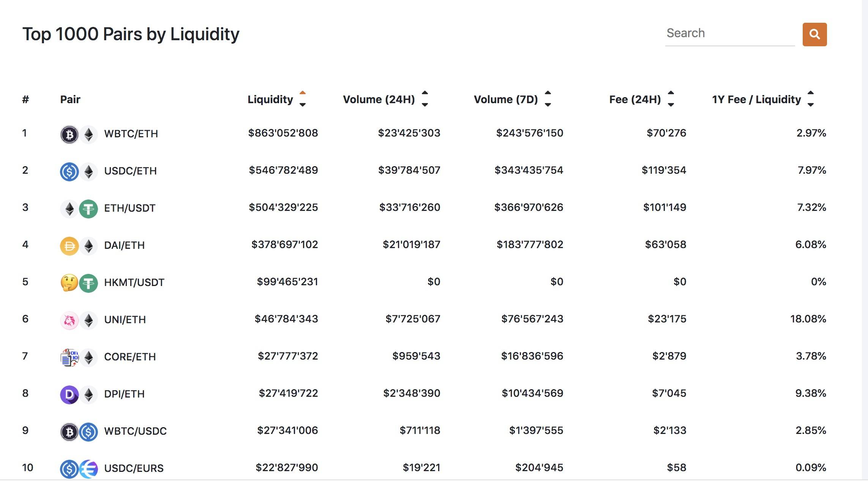The image size is (868, 481).
Task: Click the WBTC Bitcoin icon in row 1
Action: click(69, 134)
